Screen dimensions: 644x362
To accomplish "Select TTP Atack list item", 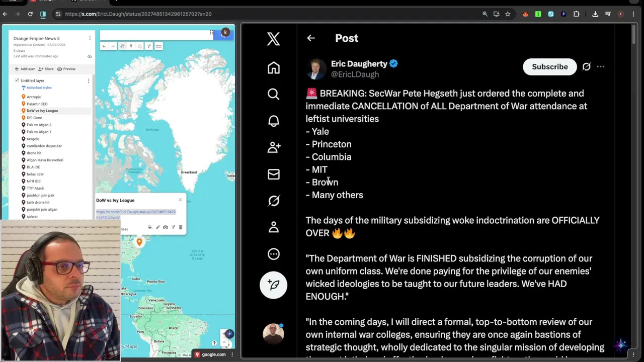I will click(x=35, y=188).
